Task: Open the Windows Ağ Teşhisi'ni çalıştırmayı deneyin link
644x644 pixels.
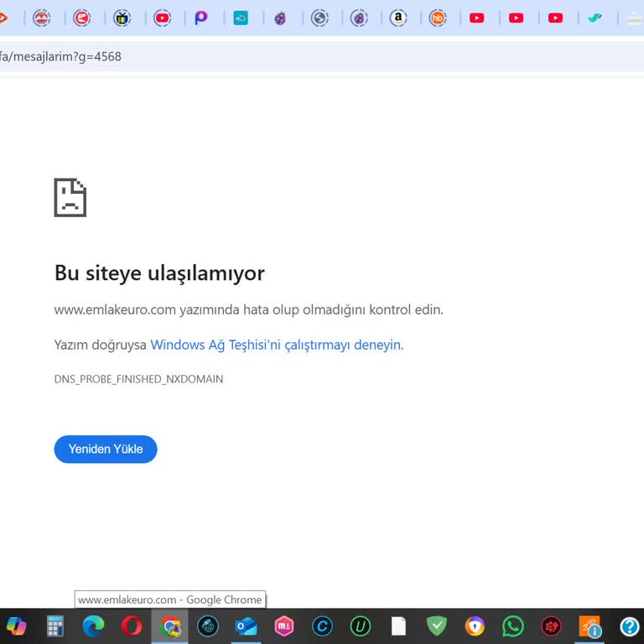Action: 277,345
